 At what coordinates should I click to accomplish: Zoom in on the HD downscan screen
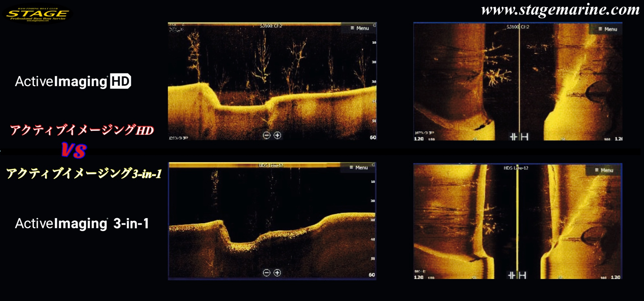pyautogui.click(x=277, y=135)
